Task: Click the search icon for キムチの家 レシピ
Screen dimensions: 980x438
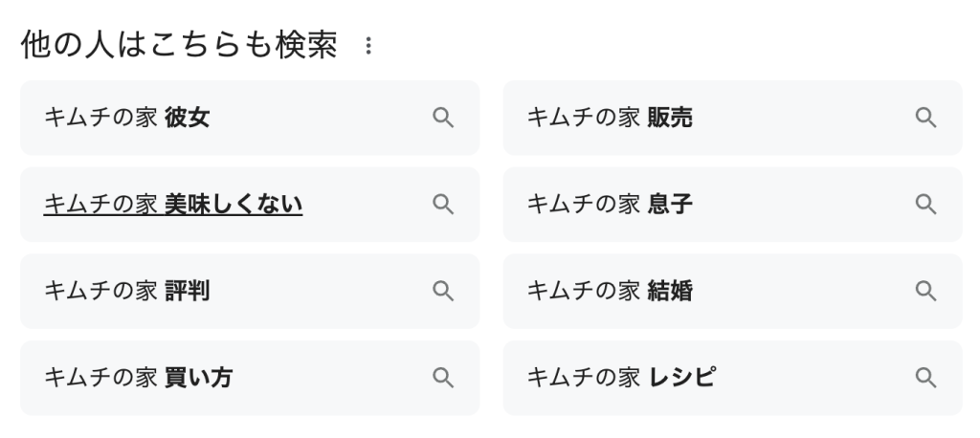Action: tap(924, 378)
